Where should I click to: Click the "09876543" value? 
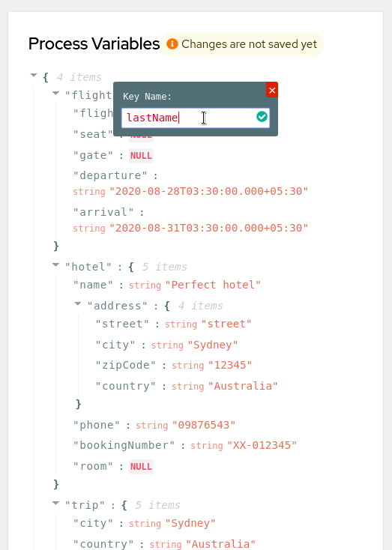tap(204, 425)
